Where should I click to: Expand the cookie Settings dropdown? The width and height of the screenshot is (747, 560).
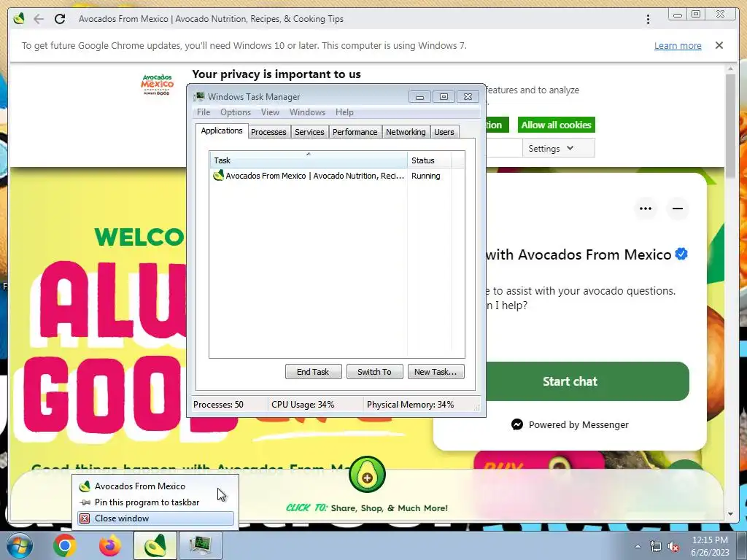tap(558, 148)
